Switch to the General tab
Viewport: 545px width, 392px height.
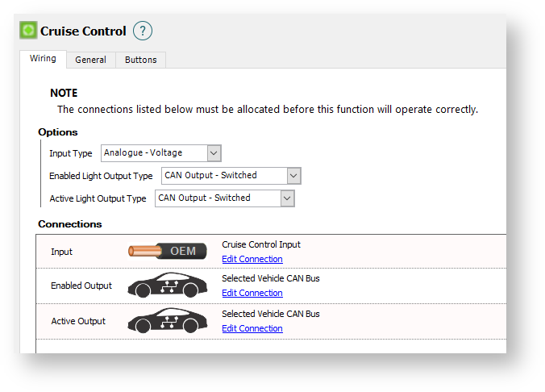pos(91,60)
